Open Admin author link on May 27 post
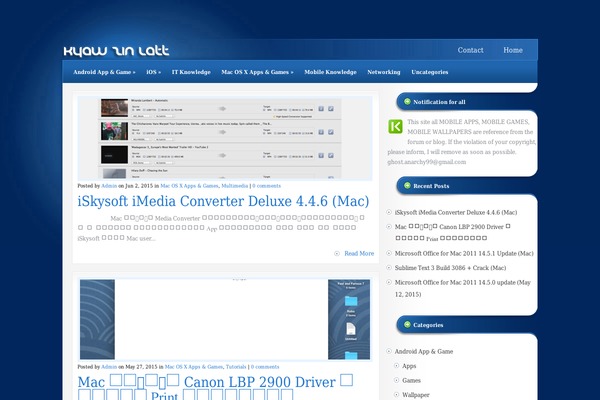Viewport: 600px width, 400px height. click(109, 367)
